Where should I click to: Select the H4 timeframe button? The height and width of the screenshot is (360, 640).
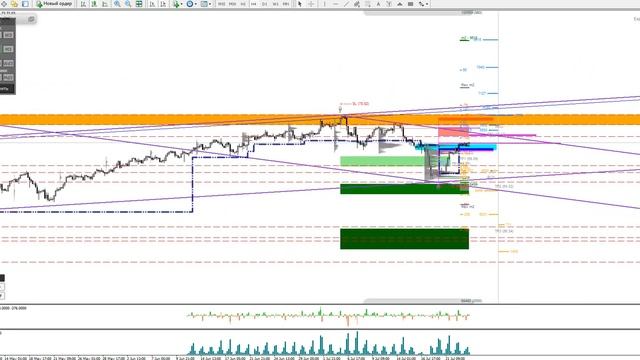tap(254, 4)
